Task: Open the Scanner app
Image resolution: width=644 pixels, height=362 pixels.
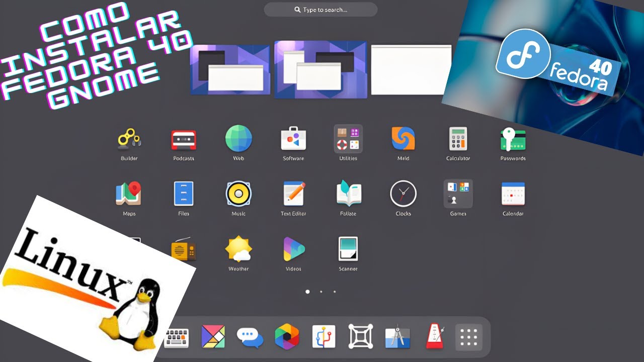Action: (348, 249)
